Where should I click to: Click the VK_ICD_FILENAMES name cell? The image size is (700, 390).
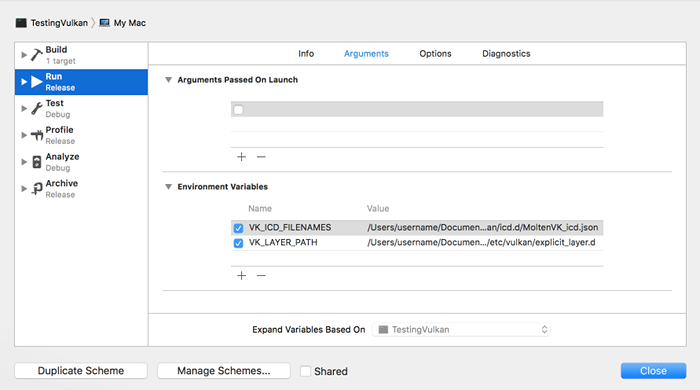tap(290, 228)
